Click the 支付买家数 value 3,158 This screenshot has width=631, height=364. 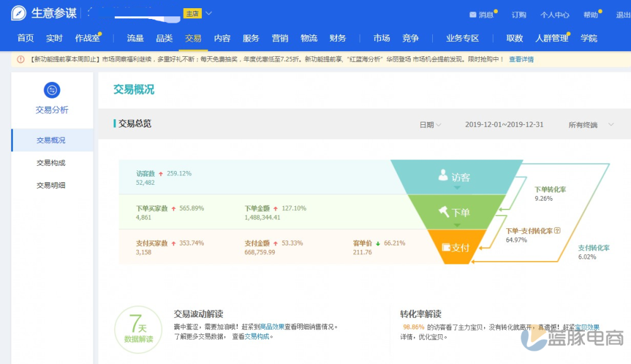click(x=144, y=252)
